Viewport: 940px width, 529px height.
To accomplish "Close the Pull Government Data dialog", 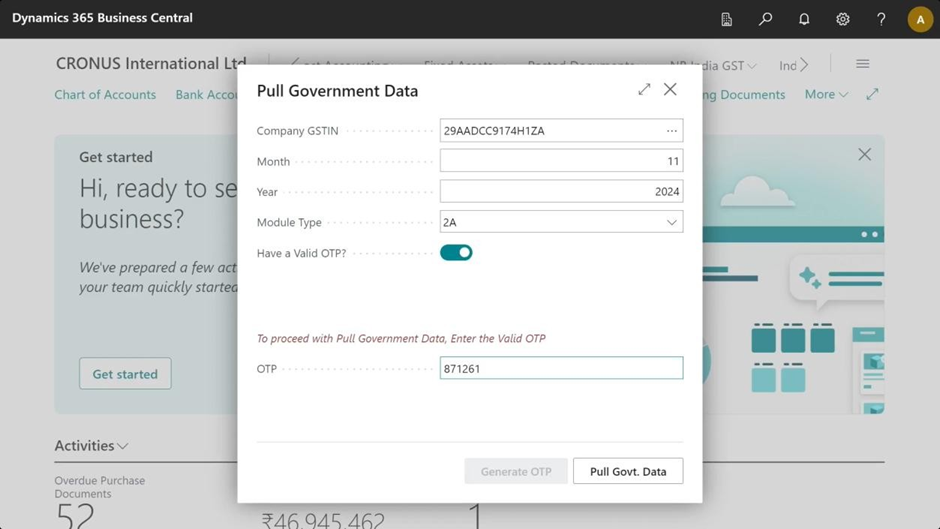I will (x=670, y=90).
